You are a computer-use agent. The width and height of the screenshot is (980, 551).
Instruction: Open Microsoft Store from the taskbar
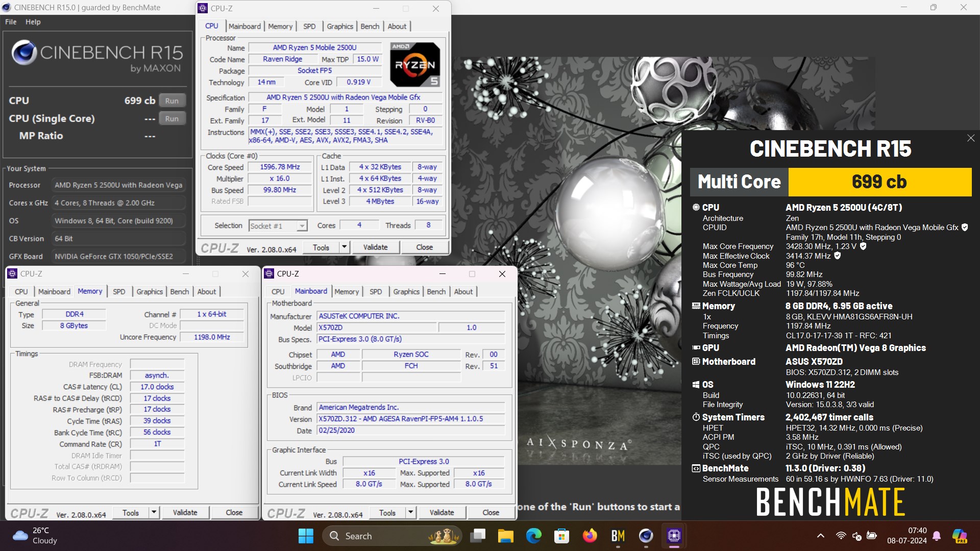pos(561,536)
